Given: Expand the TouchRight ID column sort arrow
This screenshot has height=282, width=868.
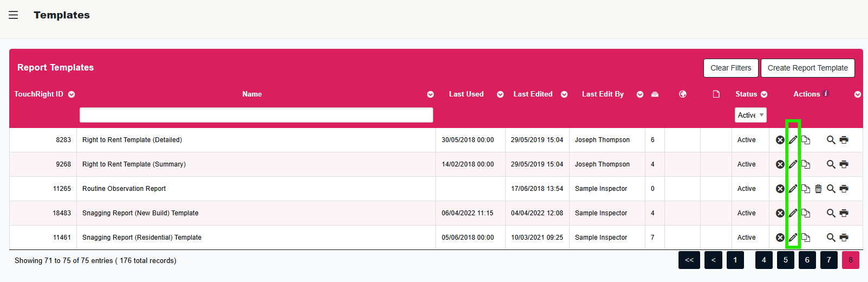Looking at the screenshot, I should pos(71,94).
